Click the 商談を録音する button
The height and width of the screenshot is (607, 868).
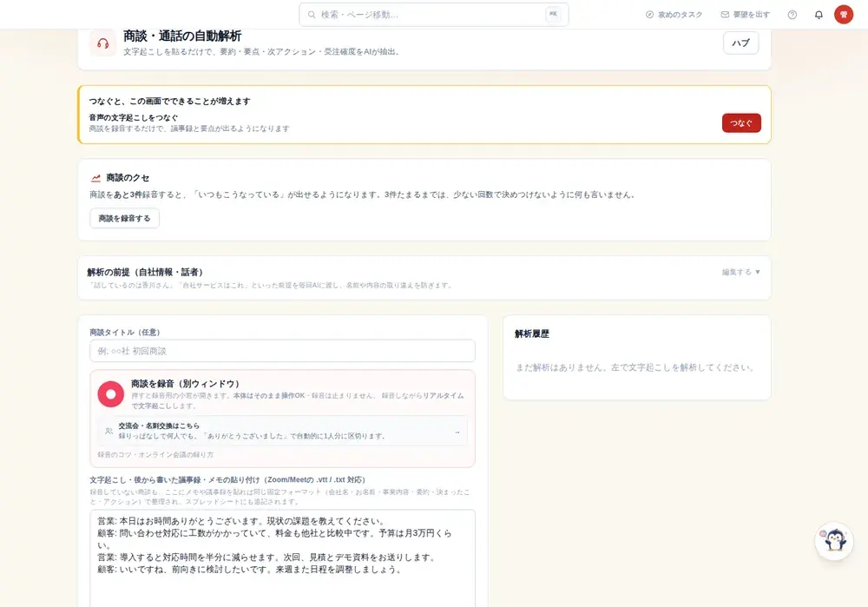(124, 218)
